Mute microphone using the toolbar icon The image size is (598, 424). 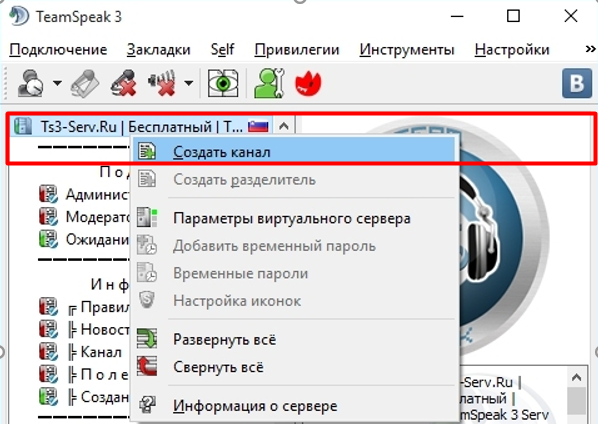[124, 83]
